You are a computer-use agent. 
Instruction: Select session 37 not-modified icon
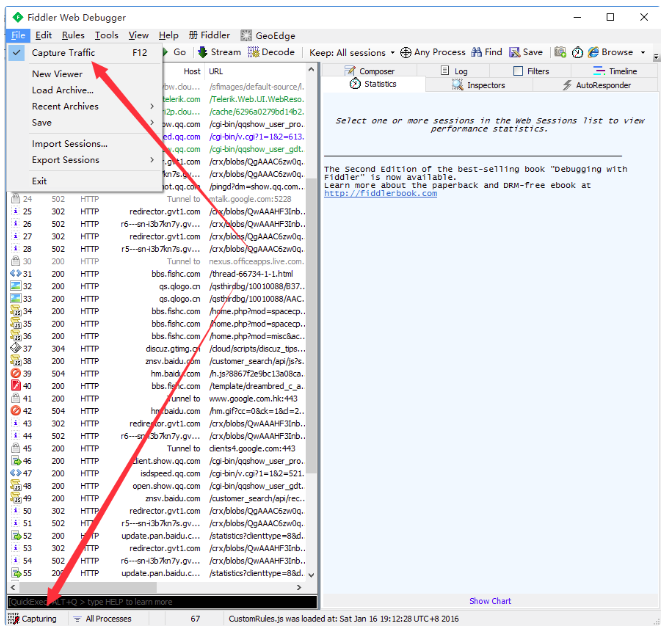[16, 348]
